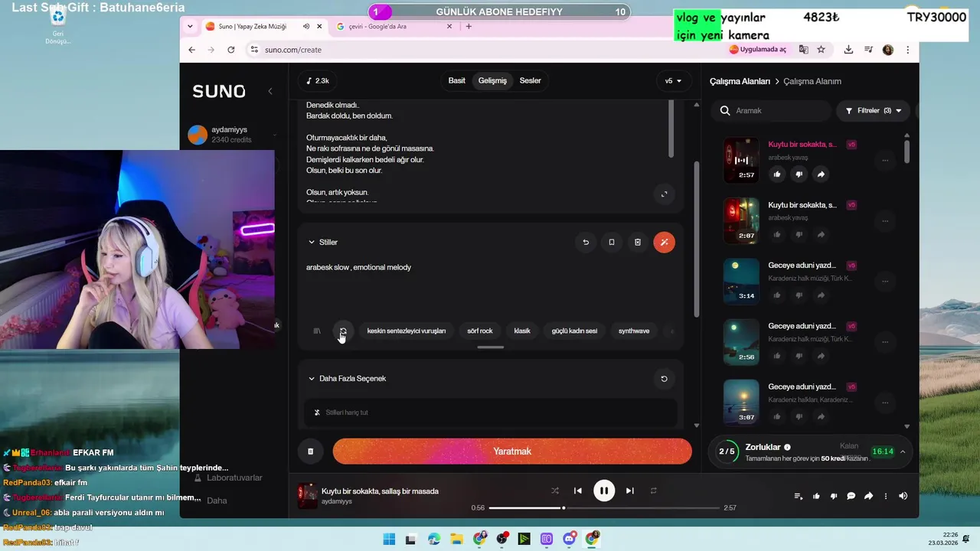Save the style via bookmark icon
Viewport: 980px width, 551px height.
pos(611,242)
